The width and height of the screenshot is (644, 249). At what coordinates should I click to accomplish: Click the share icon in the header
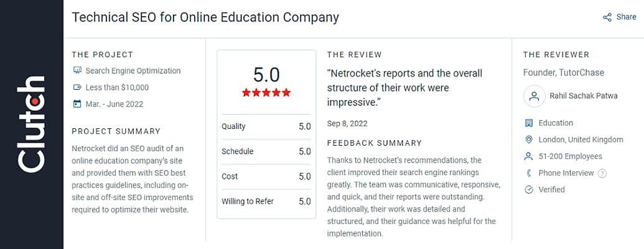tap(607, 17)
